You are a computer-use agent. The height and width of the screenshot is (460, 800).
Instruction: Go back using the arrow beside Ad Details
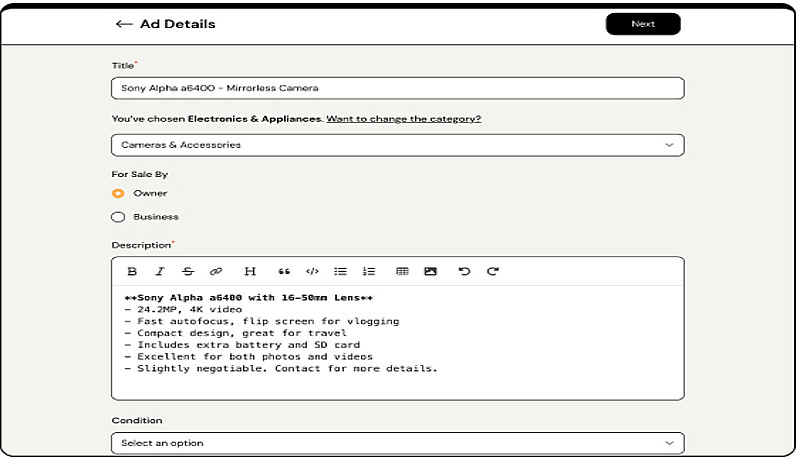pyautogui.click(x=124, y=24)
